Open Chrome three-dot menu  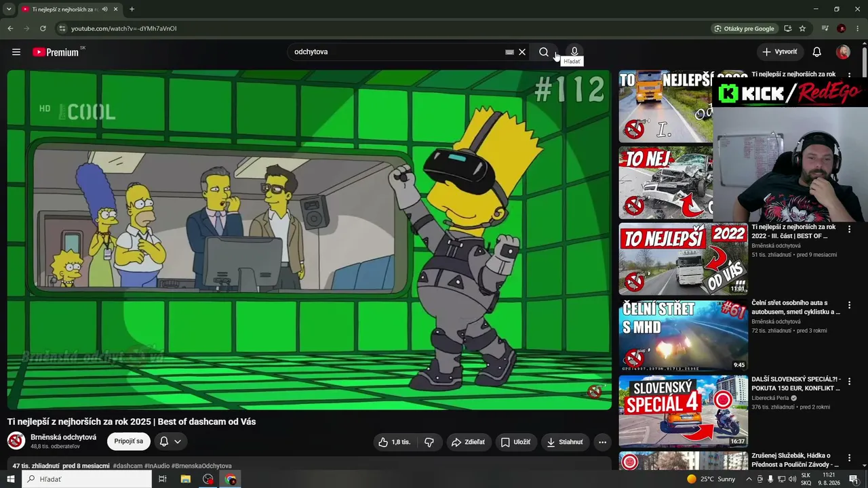pos(859,28)
